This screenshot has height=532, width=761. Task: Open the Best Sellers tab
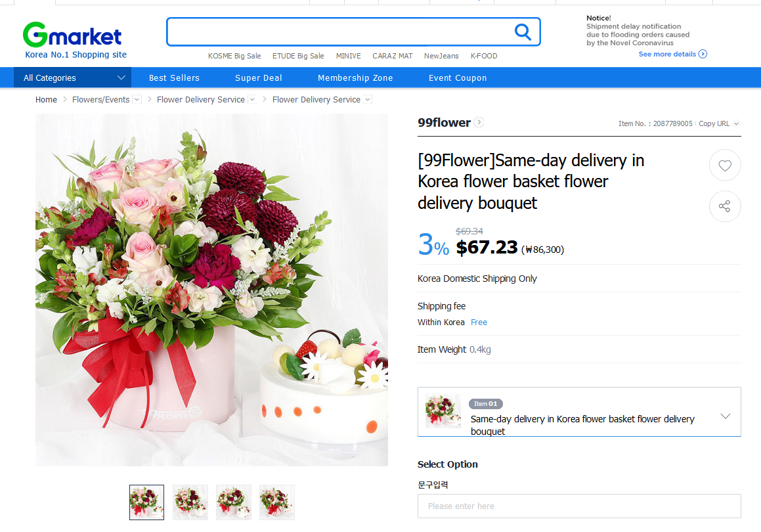click(174, 78)
